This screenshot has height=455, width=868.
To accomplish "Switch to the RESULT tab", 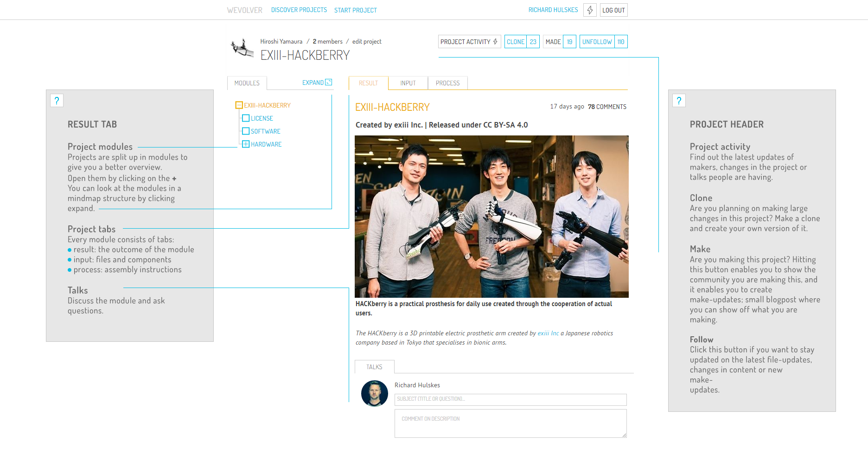I will 369,83.
